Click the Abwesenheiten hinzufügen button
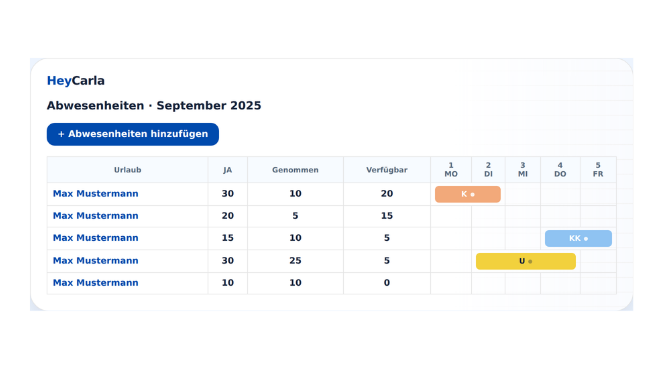This screenshot has width=663, height=369. coord(133,134)
